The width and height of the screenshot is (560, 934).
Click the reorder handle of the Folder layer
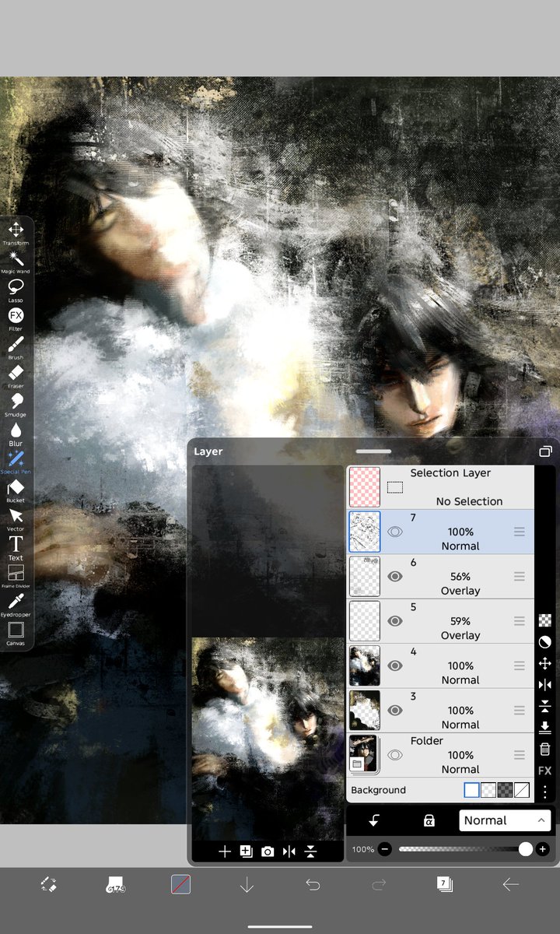click(519, 755)
